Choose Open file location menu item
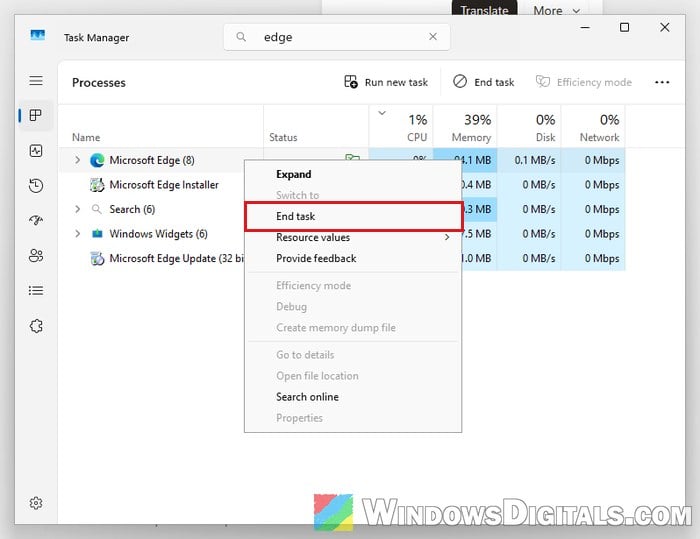The image size is (700, 539). click(x=353, y=376)
